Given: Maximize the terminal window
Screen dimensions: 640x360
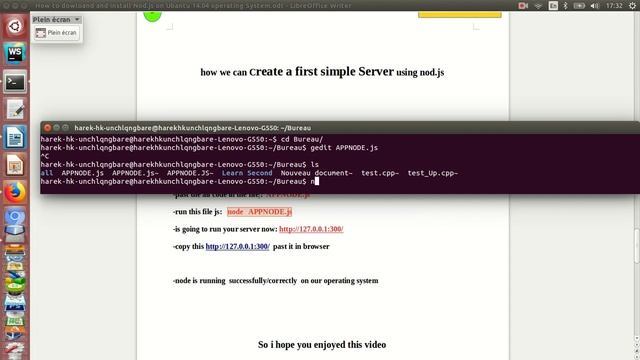Looking at the screenshot, I should (65, 128).
